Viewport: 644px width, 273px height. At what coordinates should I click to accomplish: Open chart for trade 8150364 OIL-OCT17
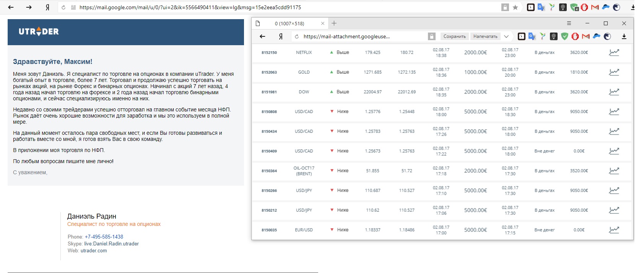pyautogui.click(x=614, y=171)
